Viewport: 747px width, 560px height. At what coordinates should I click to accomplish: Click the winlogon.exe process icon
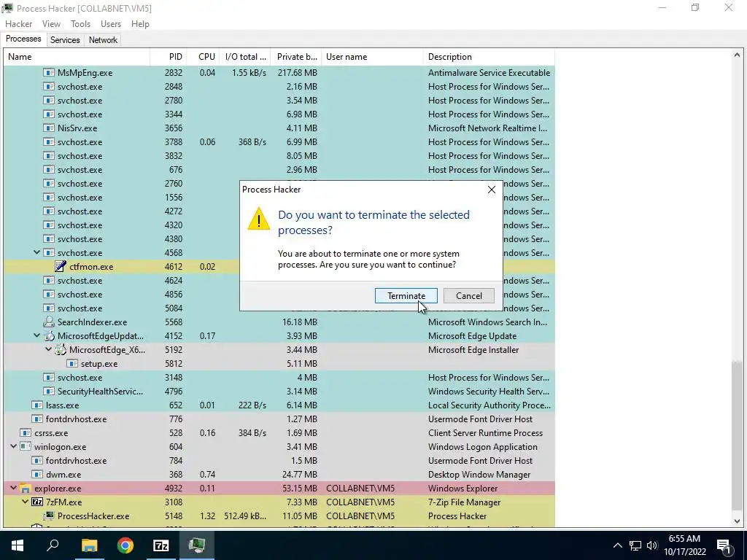click(x=26, y=447)
